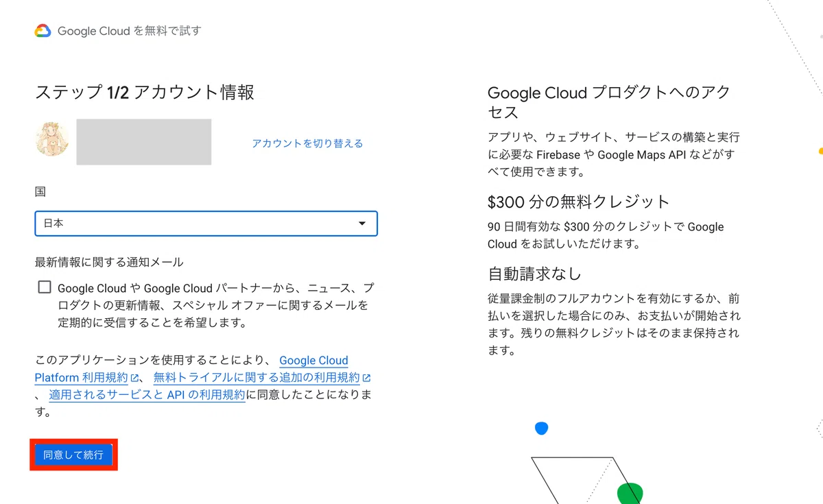Open 無料トライアルに関する追加の利用規約 link
The image size is (823, 504).
[x=257, y=378]
